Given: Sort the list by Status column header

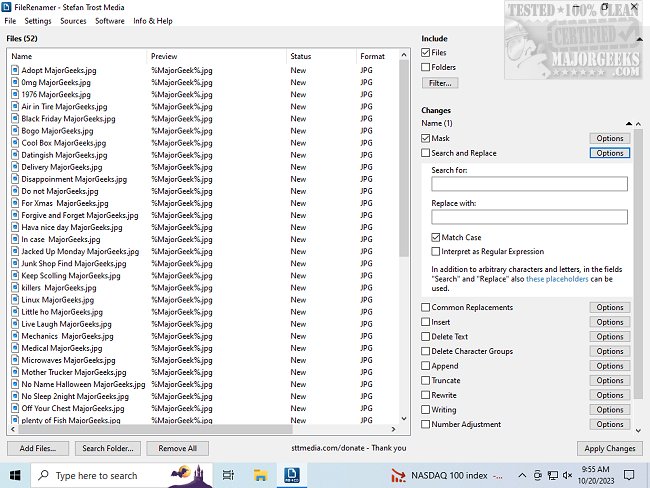Looking at the screenshot, I should coord(320,56).
